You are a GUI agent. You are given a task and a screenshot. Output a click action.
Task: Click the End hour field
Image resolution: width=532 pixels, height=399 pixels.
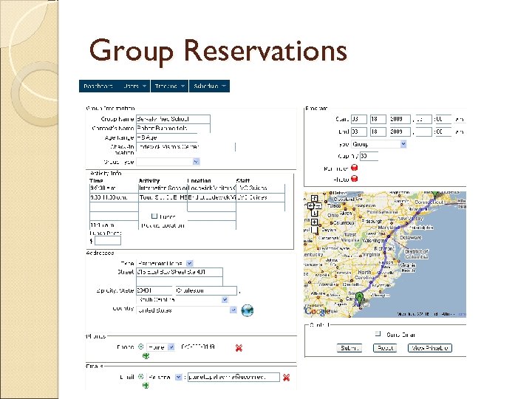click(424, 132)
